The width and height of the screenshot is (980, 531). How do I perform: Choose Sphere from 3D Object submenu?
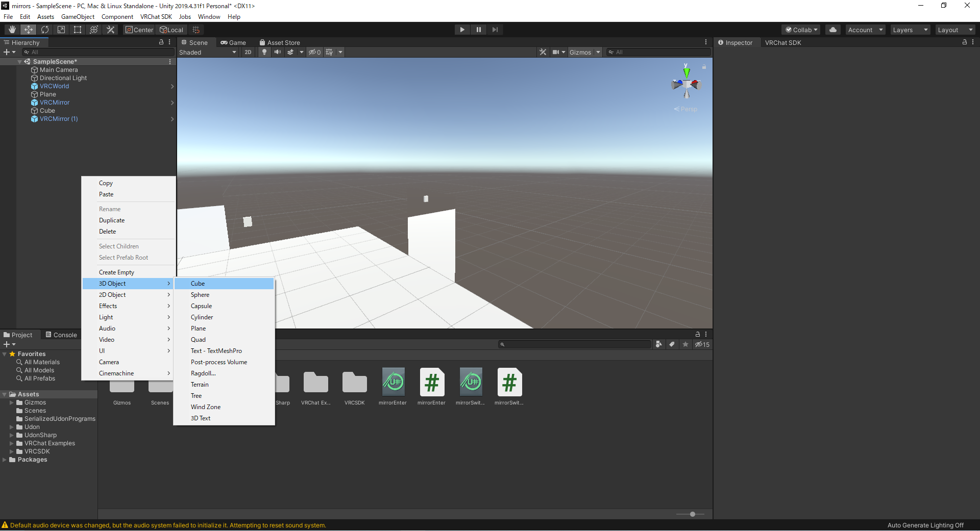[224, 295]
